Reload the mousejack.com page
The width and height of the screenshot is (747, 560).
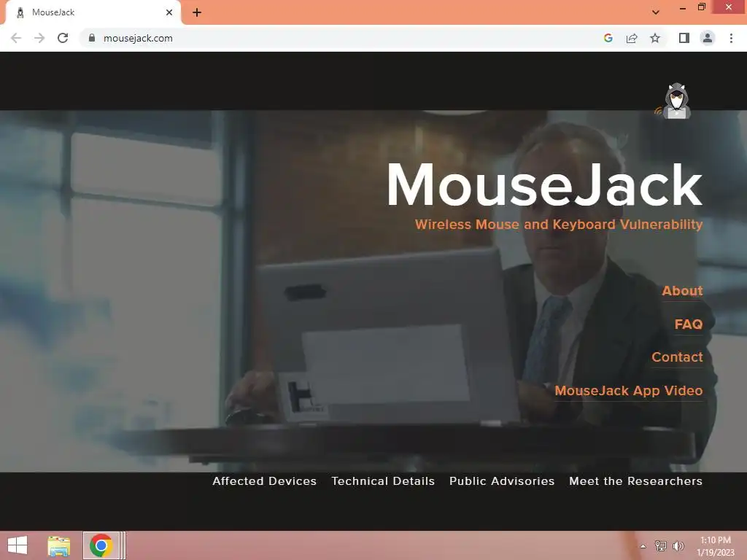coord(63,38)
